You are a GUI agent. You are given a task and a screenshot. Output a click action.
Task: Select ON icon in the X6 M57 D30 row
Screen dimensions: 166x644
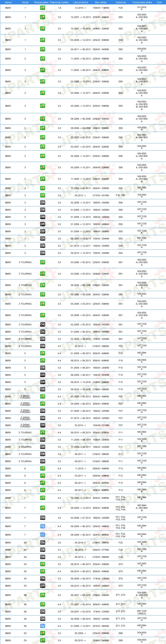tap(43, 611)
